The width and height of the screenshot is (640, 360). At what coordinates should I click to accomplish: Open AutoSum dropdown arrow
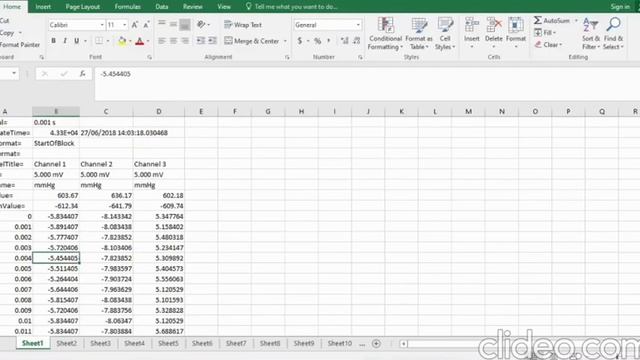(x=576, y=21)
